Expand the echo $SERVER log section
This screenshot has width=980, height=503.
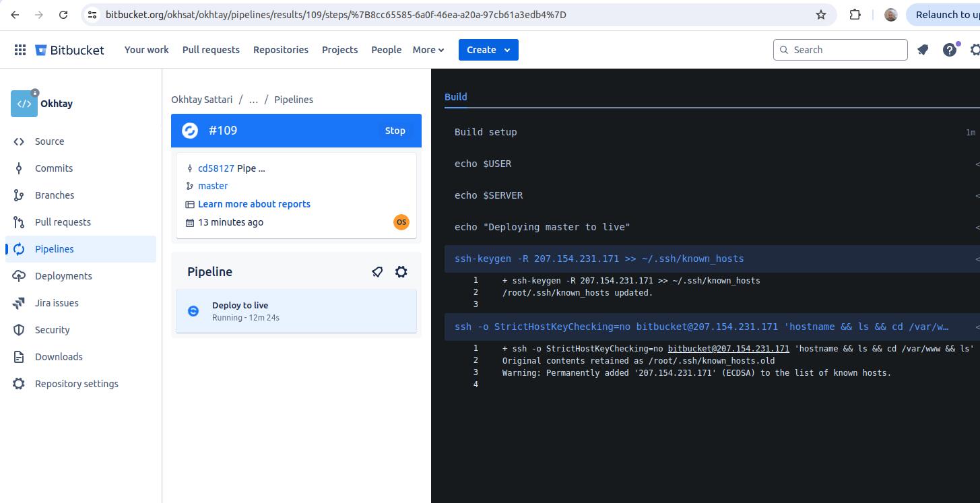(x=712, y=195)
